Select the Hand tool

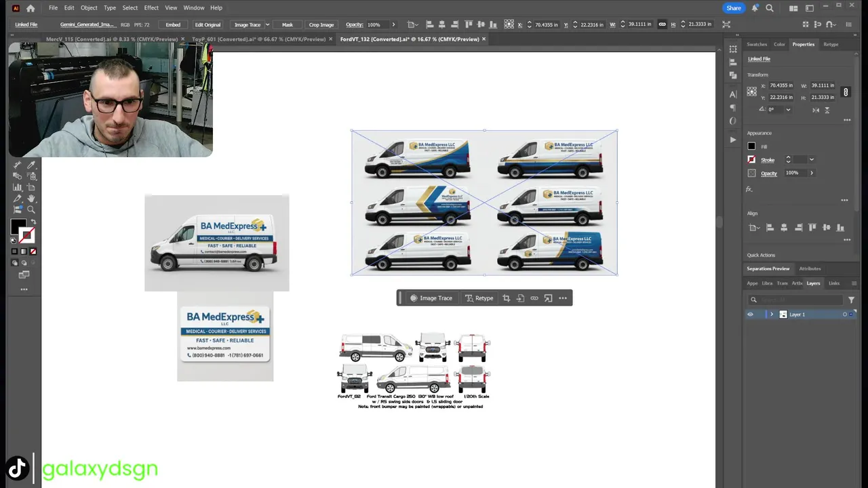[x=32, y=199]
